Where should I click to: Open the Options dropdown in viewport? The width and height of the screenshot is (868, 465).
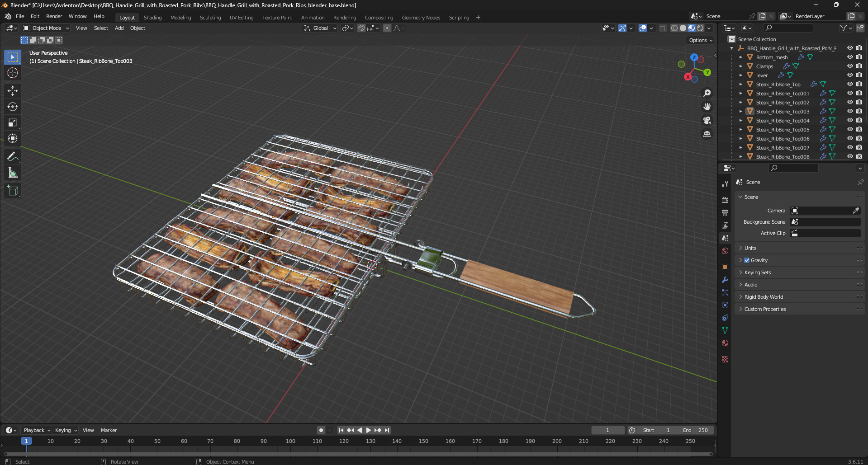[x=701, y=40]
